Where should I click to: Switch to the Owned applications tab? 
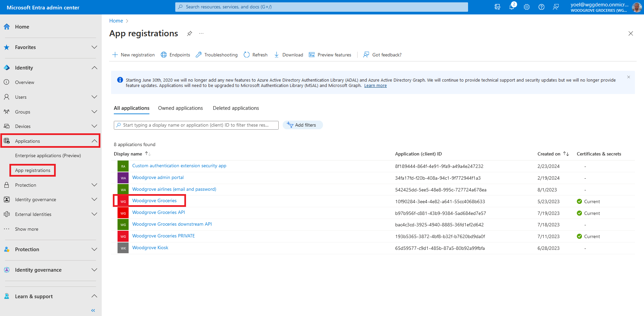pyautogui.click(x=180, y=108)
